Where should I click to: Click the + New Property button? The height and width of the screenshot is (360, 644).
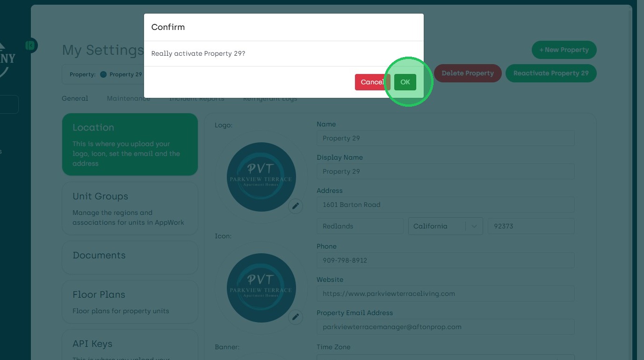(x=564, y=50)
